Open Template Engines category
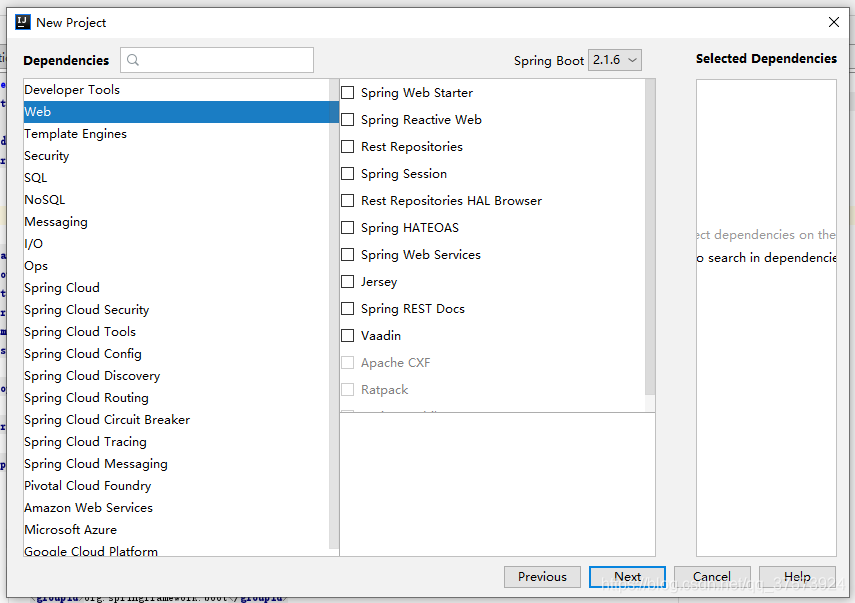The width and height of the screenshot is (855, 603). click(177, 134)
